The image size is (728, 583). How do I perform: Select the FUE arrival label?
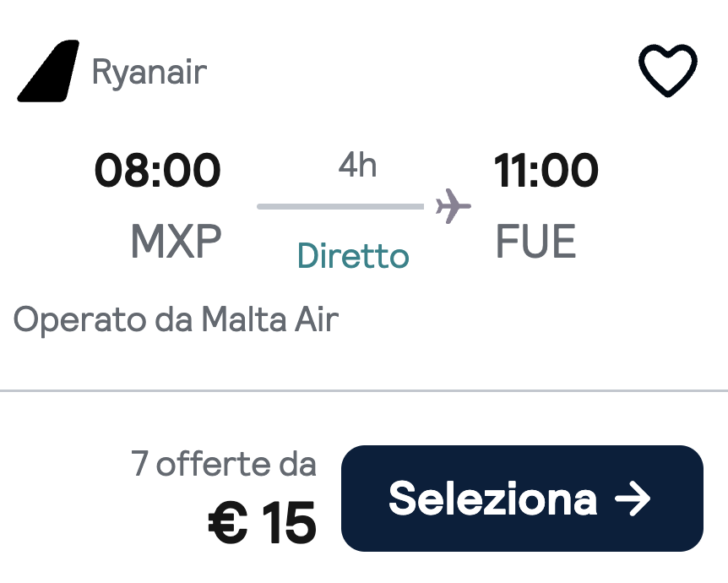pyautogui.click(x=535, y=241)
